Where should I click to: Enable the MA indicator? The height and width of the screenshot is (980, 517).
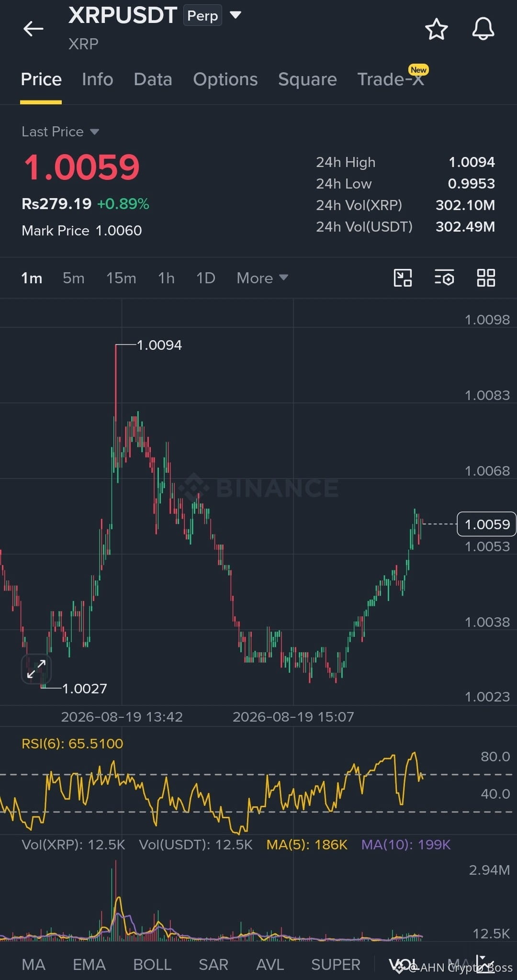(34, 964)
